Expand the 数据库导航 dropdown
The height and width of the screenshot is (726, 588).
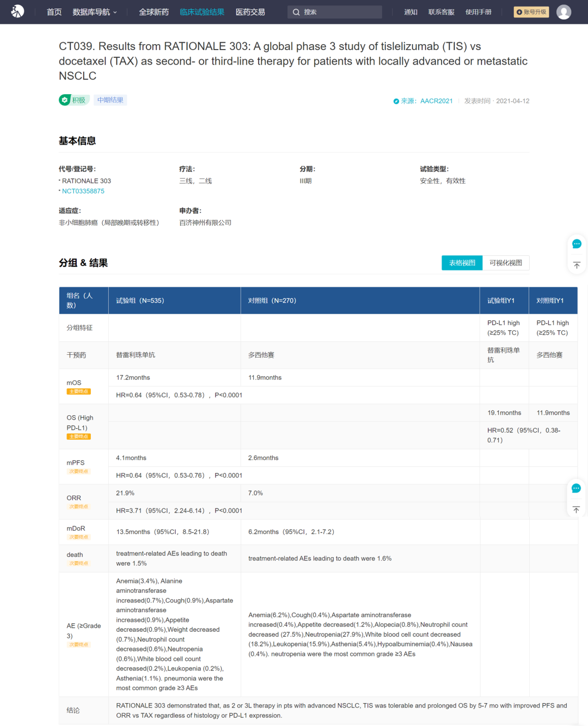(x=95, y=12)
